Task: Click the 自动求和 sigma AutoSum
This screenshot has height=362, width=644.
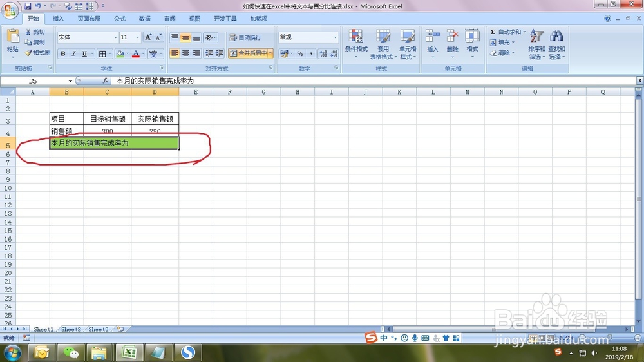Action: [x=505, y=32]
